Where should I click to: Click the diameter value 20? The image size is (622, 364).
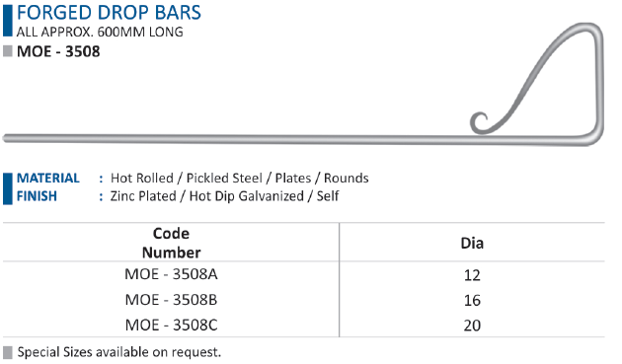[x=472, y=326]
